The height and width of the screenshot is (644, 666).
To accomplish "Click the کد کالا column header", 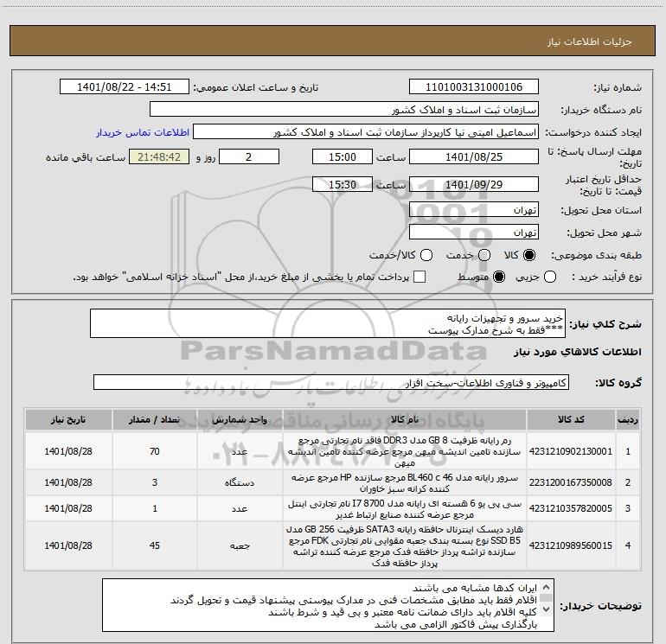I will pyautogui.click(x=571, y=420).
